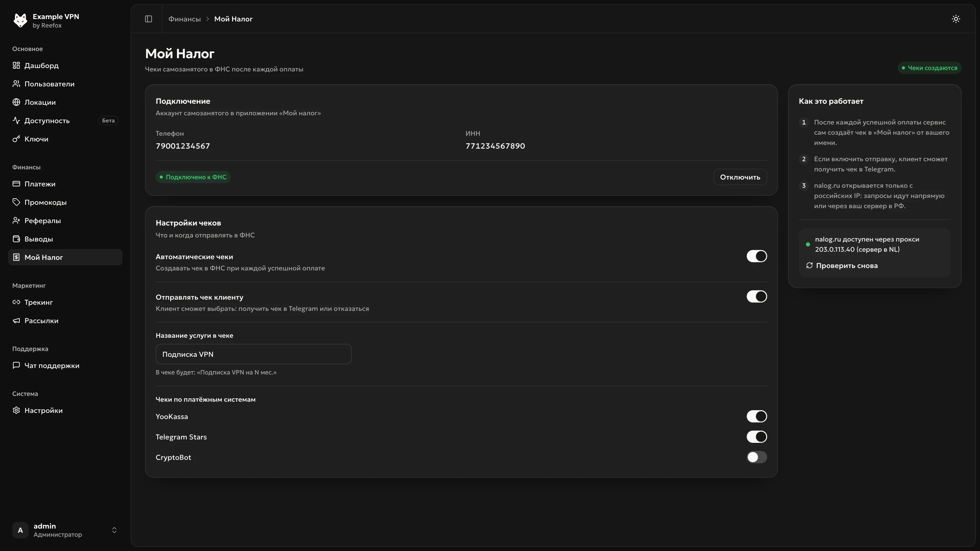This screenshot has height=551, width=980.
Task: Click the Пользователи people icon
Action: tap(16, 84)
